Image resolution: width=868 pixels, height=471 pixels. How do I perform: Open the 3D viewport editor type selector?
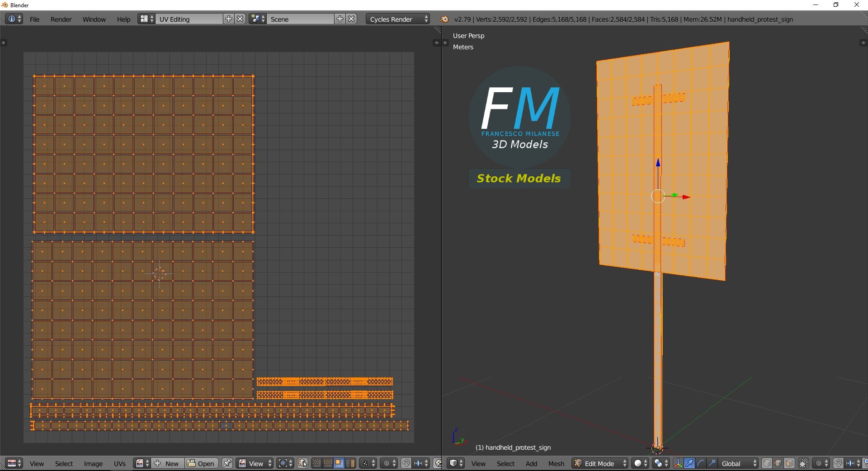[x=456, y=463]
